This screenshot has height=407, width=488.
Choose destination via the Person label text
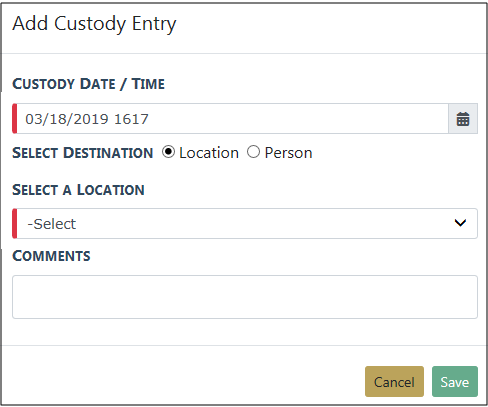click(x=288, y=153)
